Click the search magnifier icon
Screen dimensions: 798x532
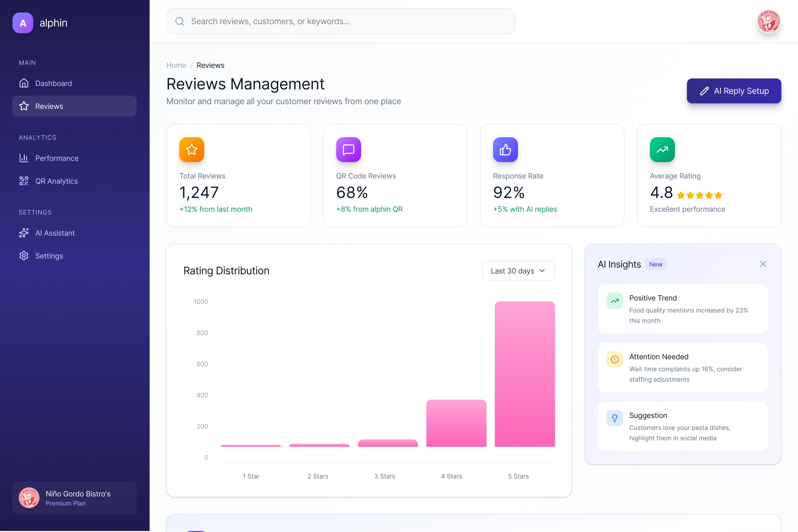click(x=179, y=21)
